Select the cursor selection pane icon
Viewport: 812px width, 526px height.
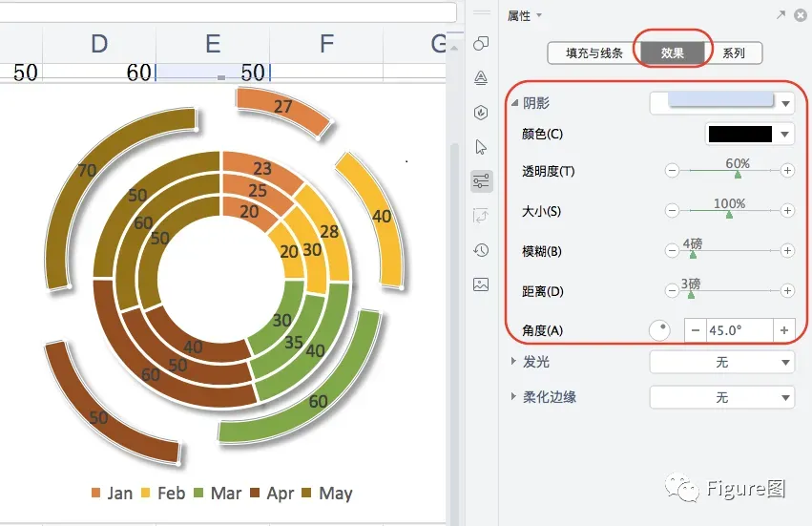coord(481,147)
